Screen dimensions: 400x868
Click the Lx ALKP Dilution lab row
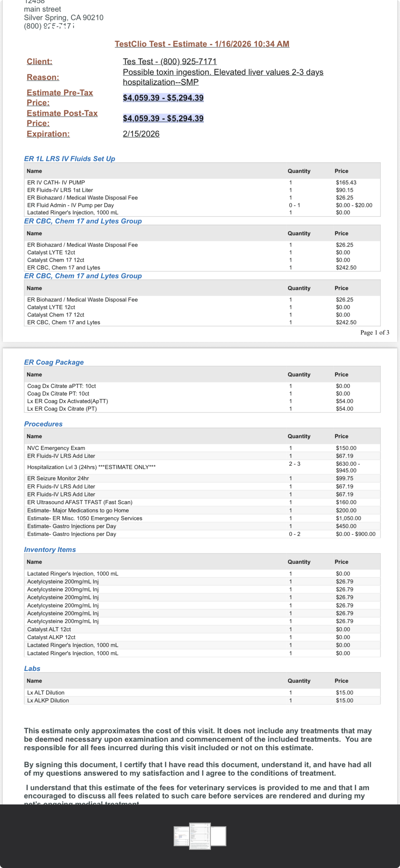48,700
